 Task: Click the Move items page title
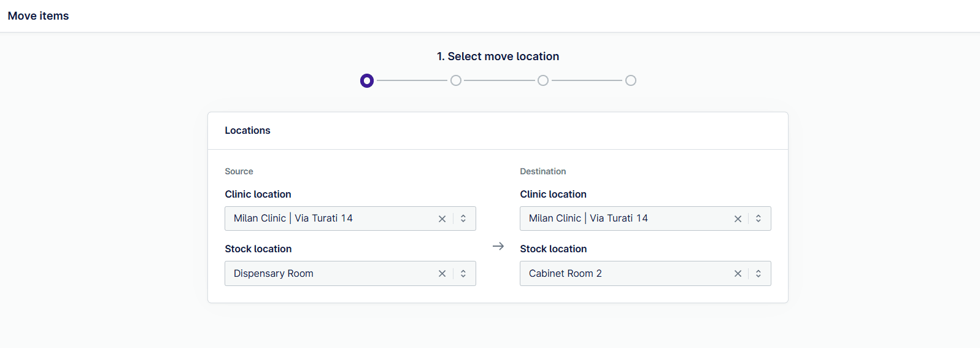coord(38,16)
